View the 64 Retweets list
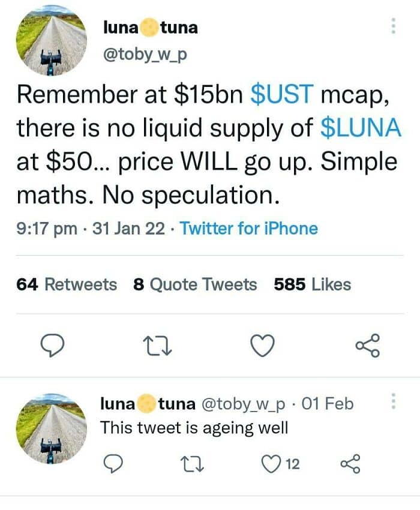The height and width of the screenshot is (510, 420). tap(67, 284)
